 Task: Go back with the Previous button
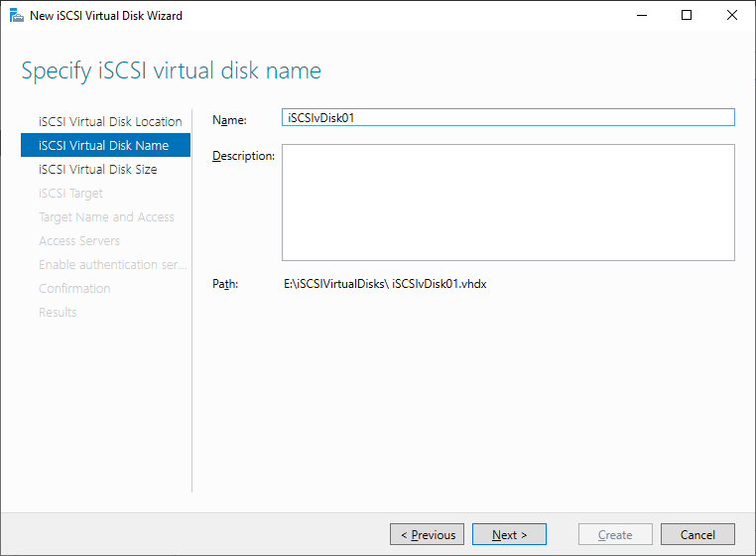(x=427, y=534)
